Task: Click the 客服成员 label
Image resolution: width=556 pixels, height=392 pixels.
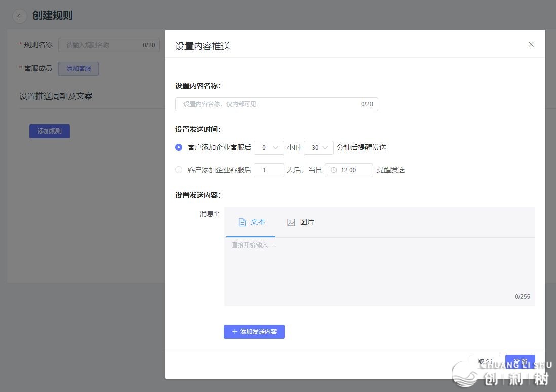Action: tap(38, 68)
